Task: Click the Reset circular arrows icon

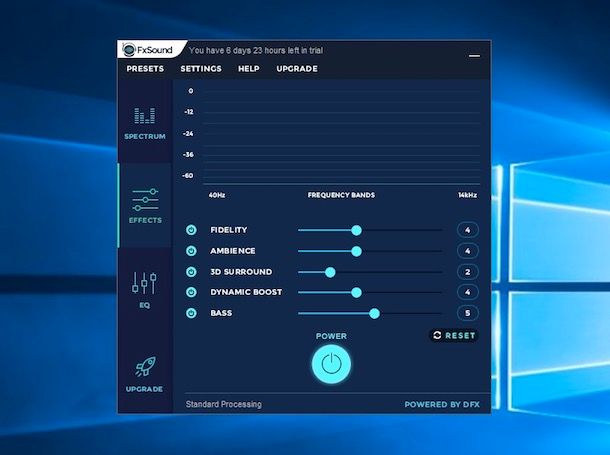Action: (437, 335)
